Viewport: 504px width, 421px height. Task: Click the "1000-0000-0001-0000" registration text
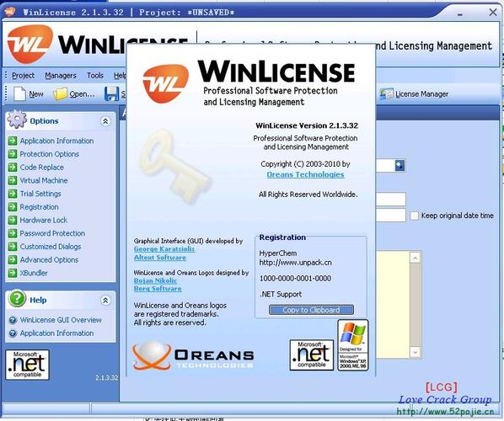(295, 278)
